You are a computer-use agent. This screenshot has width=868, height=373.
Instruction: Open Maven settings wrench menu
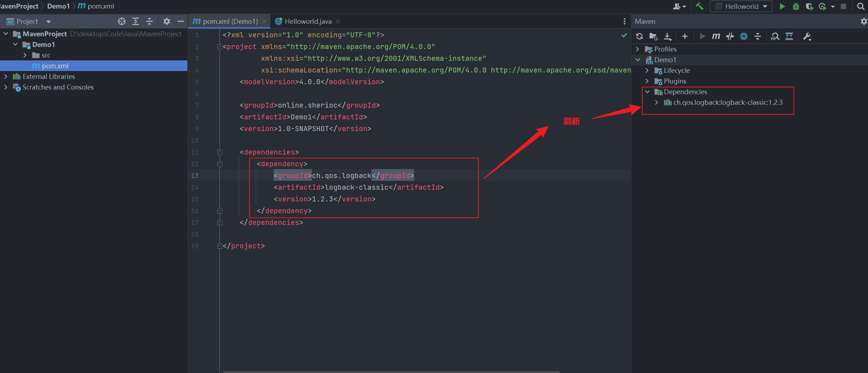tap(807, 36)
